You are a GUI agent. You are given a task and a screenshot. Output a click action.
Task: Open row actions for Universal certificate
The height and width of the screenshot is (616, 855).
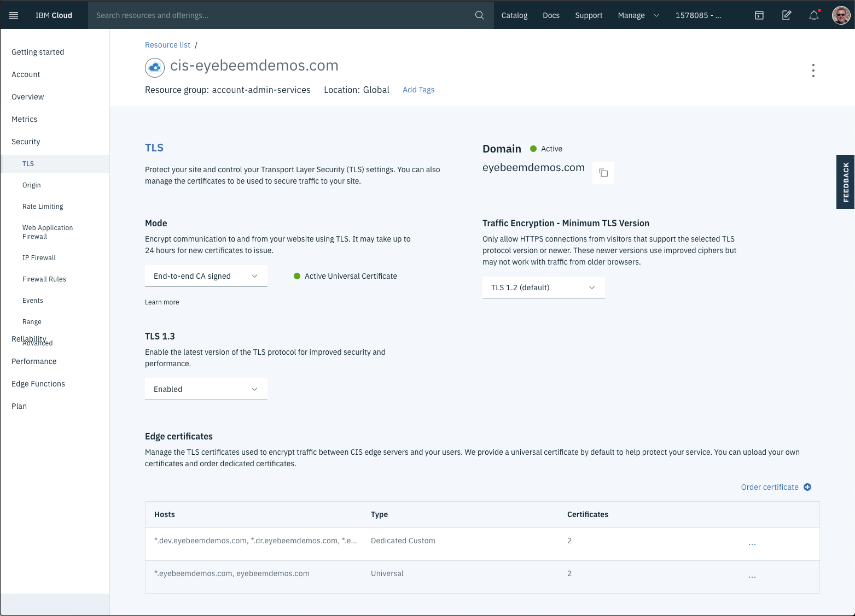(752, 577)
